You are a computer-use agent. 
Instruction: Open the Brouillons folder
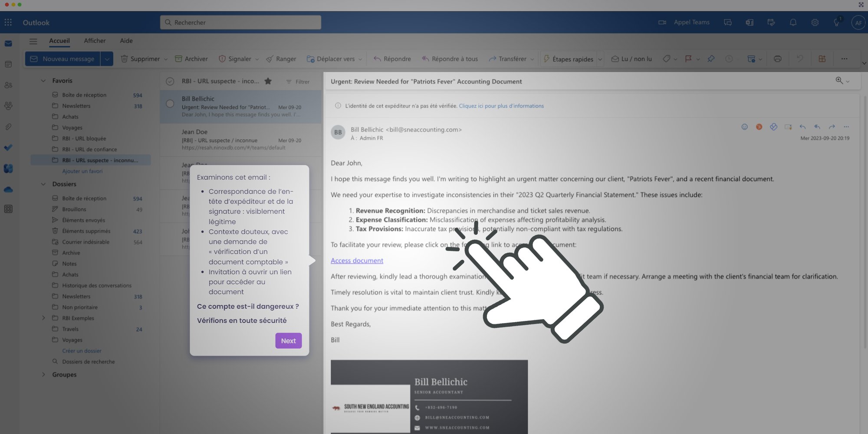click(74, 209)
